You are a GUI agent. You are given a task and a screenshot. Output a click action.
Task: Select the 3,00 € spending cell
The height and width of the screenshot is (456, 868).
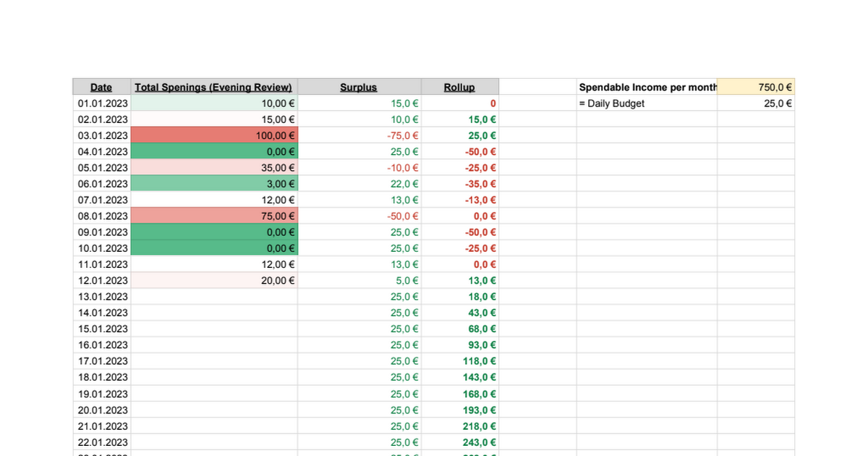click(x=214, y=184)
